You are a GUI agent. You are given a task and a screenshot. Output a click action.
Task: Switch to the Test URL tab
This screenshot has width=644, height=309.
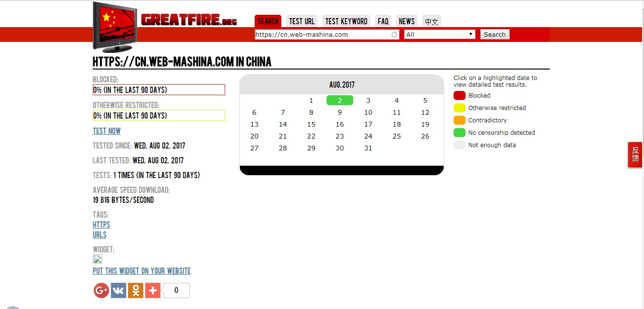[x=302, y=21]
